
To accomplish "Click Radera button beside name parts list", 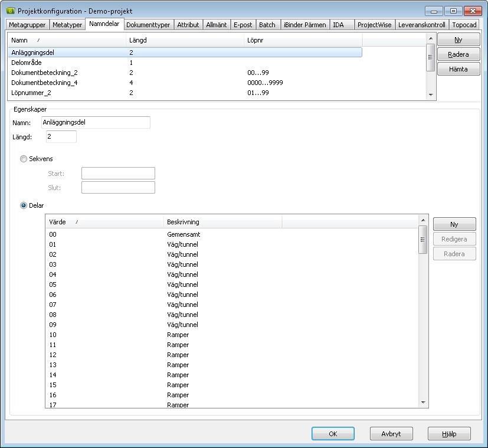I will [458, 54].
